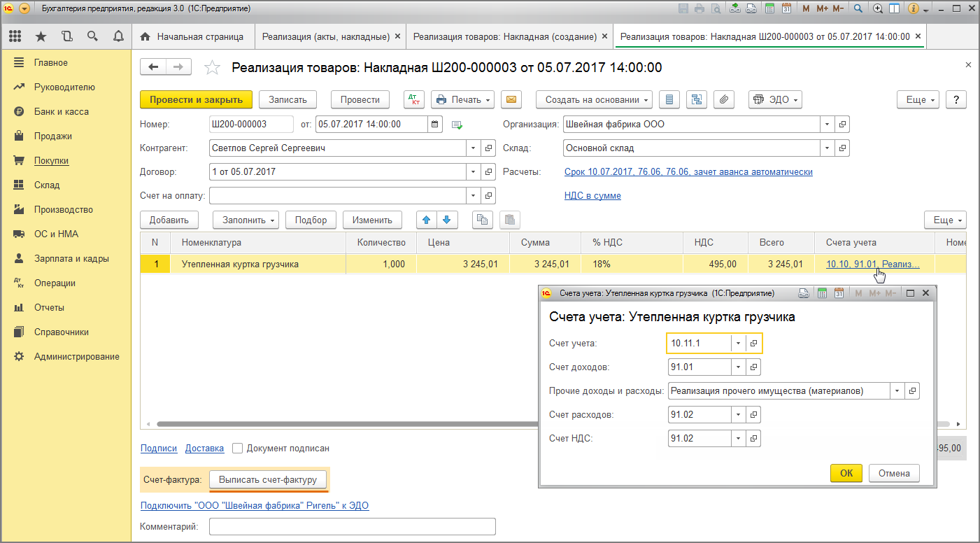Open the history icon in top panel
This screenshot has width=980, height=543.
click(x=66, y=36)
